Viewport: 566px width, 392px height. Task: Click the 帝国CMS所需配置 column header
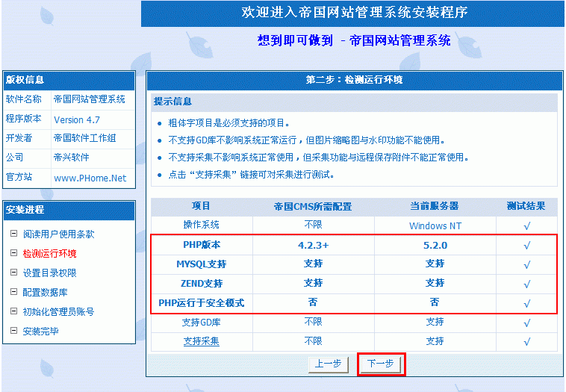tap(313, 207)
